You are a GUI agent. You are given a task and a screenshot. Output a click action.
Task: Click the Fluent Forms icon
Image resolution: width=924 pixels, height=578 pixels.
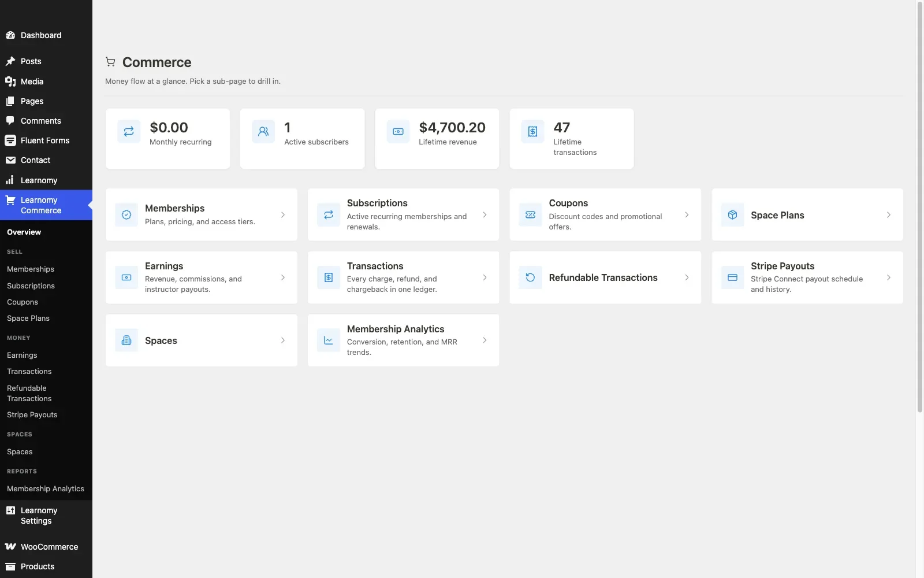10,140
